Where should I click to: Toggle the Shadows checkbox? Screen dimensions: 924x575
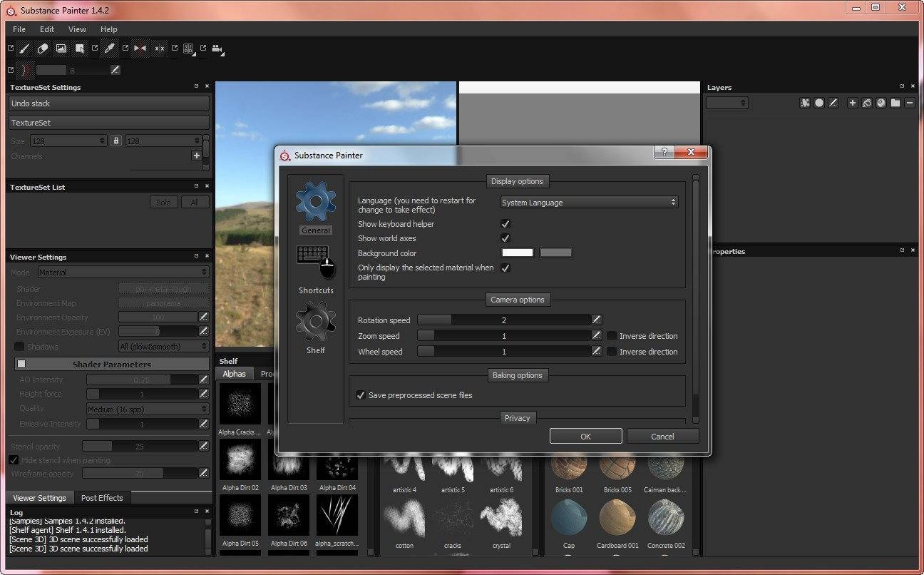19,347
